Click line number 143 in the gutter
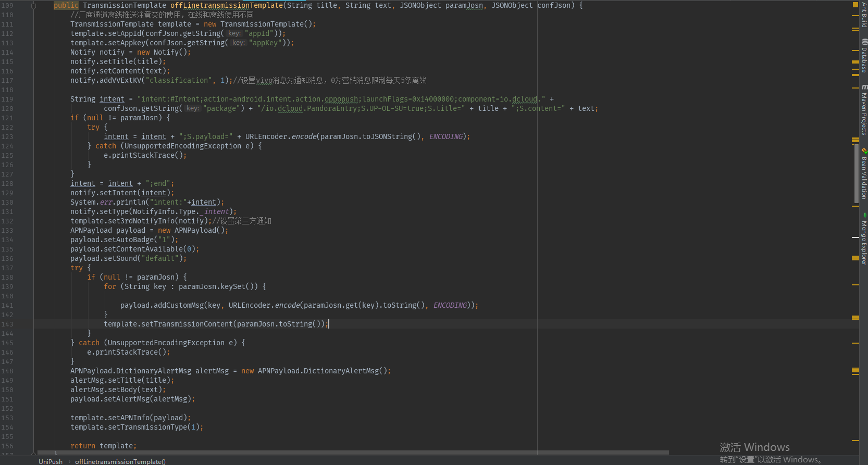Viewport: 868px width, 465px height. pos(7,324)
